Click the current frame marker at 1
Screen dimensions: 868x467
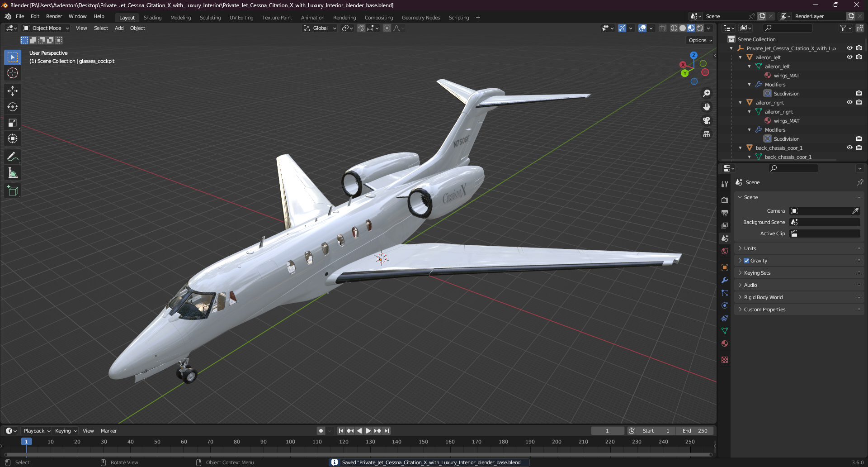click(26, 442)
